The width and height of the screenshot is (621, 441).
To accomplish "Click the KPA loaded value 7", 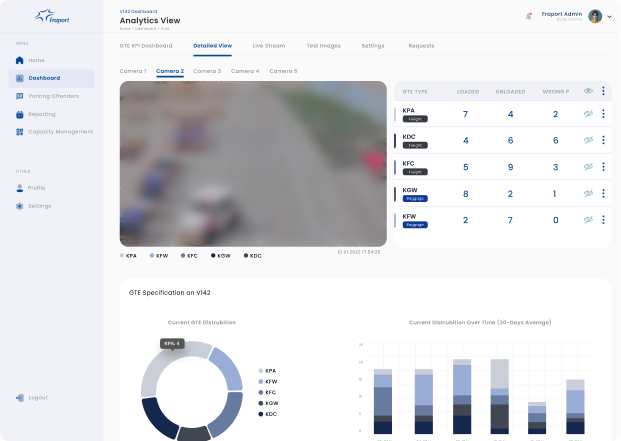I will pos(465,114).
